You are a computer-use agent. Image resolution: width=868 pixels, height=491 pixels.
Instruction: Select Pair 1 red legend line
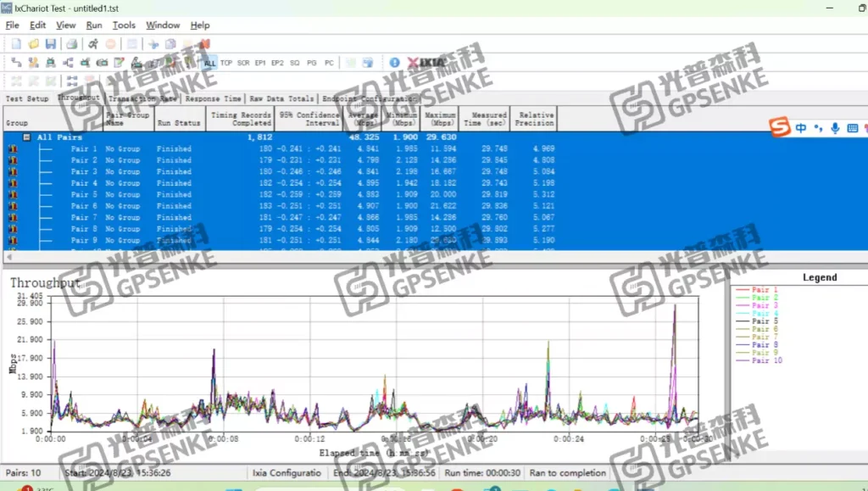pos(756,289)
